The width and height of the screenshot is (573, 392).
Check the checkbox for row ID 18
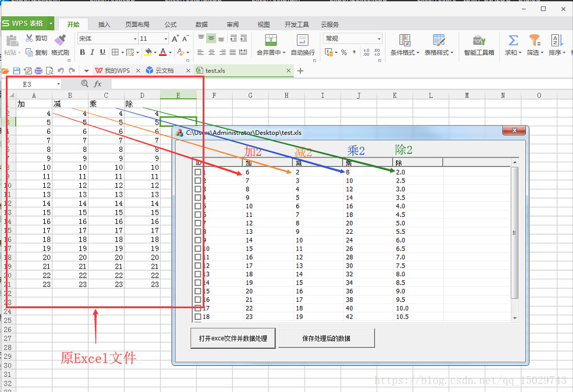[x=198, y=316]
